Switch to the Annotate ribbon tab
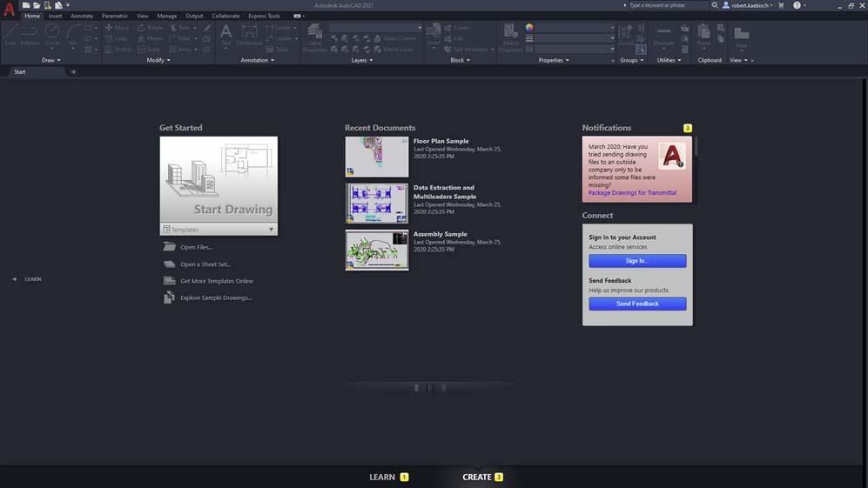The height and width of the screenshot is (488, 868). tap(82, 16)
